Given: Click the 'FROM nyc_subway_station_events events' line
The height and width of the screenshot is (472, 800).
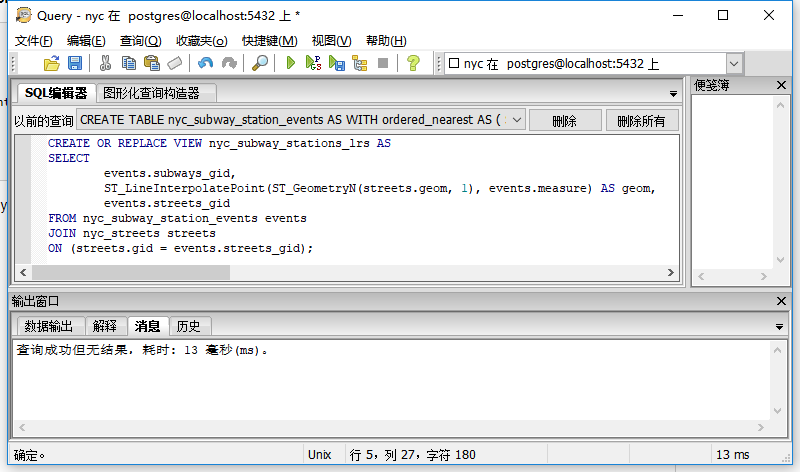Looking at the screenshot, I should 177,218.
